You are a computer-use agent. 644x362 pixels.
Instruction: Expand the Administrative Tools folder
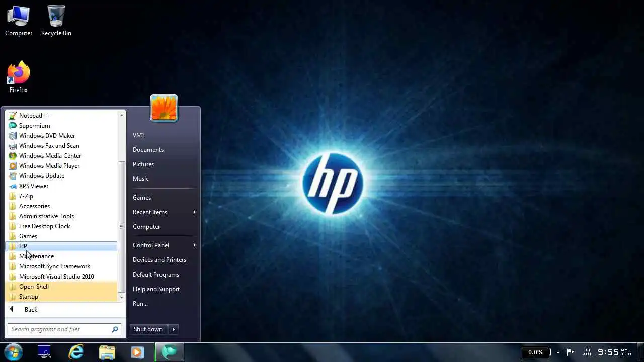[x=61, y=216]
